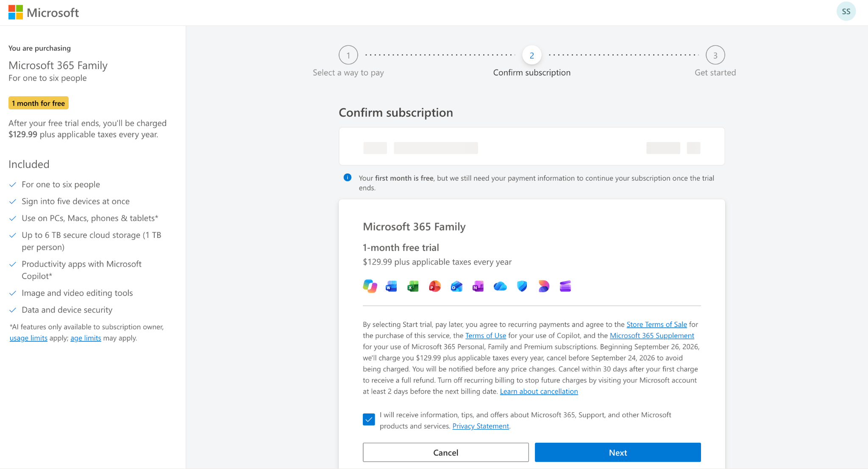Click "Image and video editing tools"
868x469 pixels.
77,293
